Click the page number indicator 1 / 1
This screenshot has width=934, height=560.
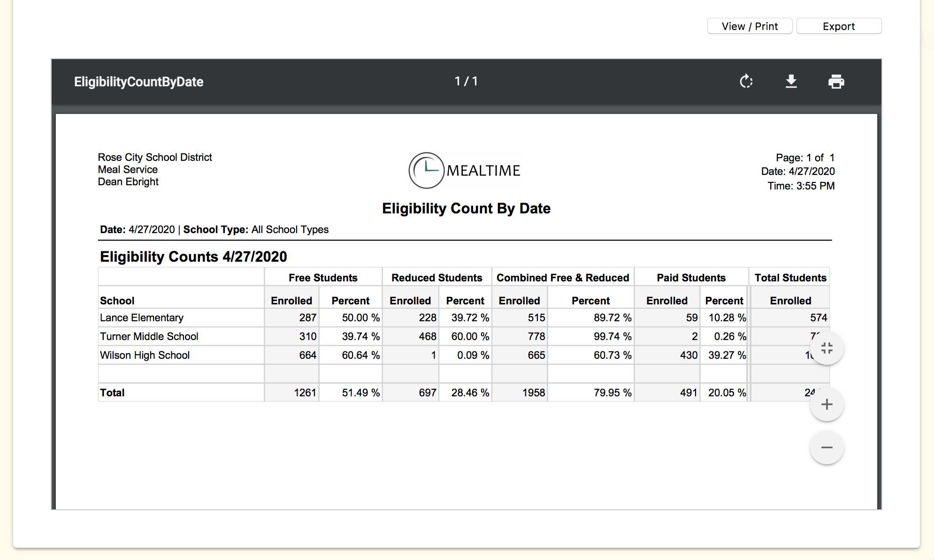[466, 82]
